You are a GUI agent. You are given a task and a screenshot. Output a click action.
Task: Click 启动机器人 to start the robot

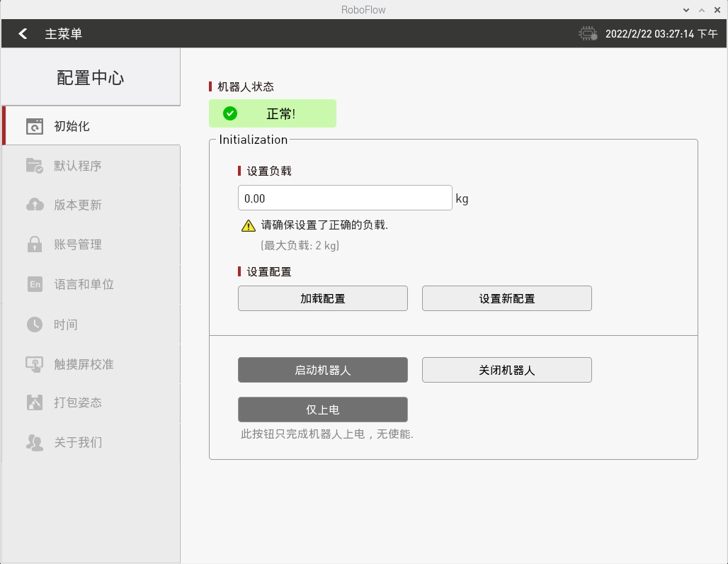tap(322, 370)
